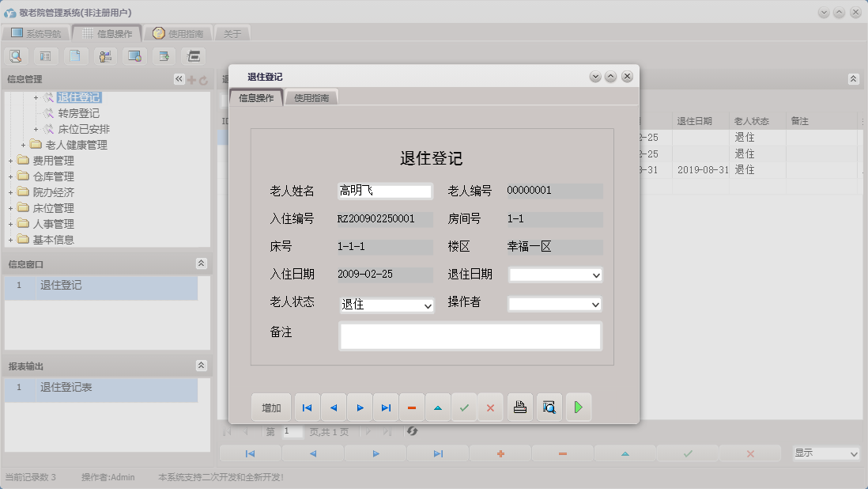The width and height of the screenshot is (868, 489).
Task: Cancel edits with red X icon
Action: coord(490,407)
